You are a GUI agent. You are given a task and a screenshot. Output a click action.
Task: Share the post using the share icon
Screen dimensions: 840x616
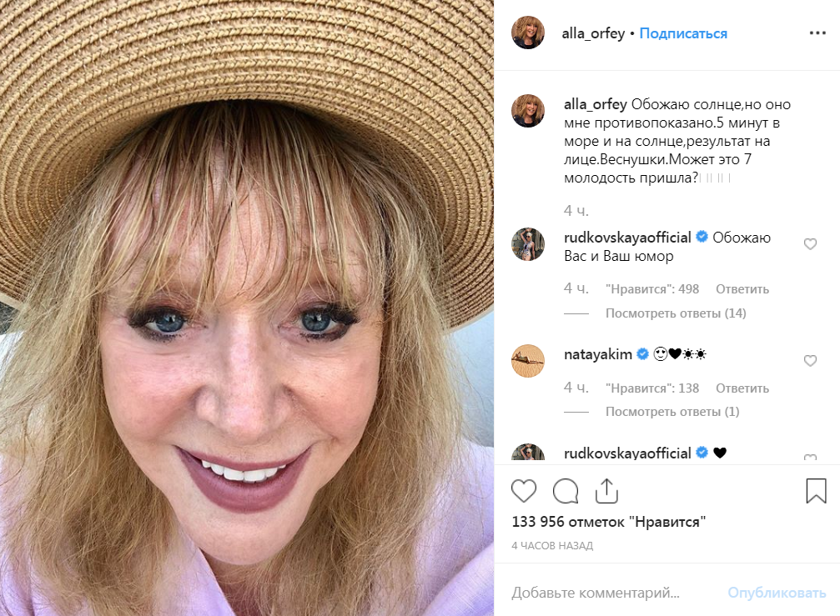(606, 491)
